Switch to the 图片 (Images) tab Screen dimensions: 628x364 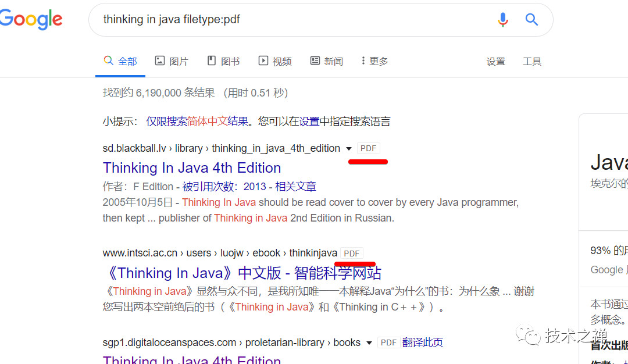point(172,61)
